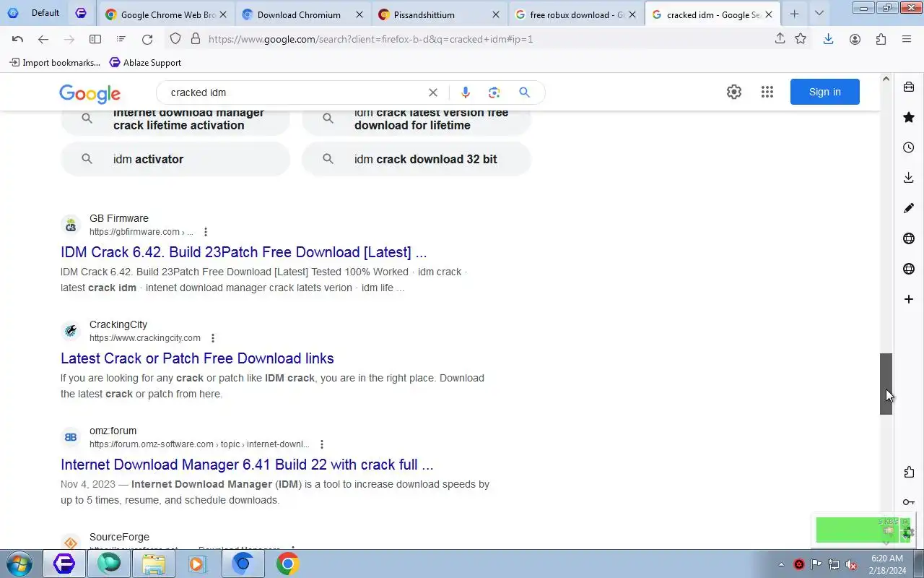Open Google quick settings gear
The image size is (924, 578).
tap(734, 92)
